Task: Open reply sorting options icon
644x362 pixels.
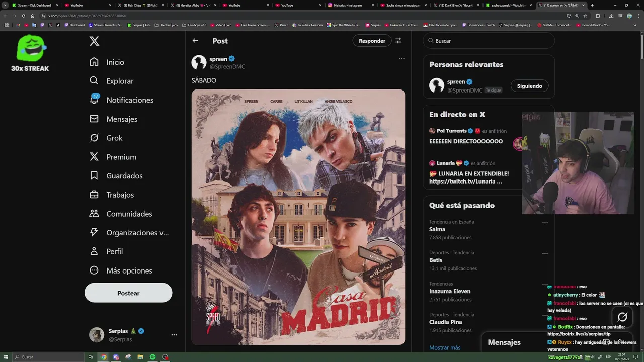Action: point(398,41)
